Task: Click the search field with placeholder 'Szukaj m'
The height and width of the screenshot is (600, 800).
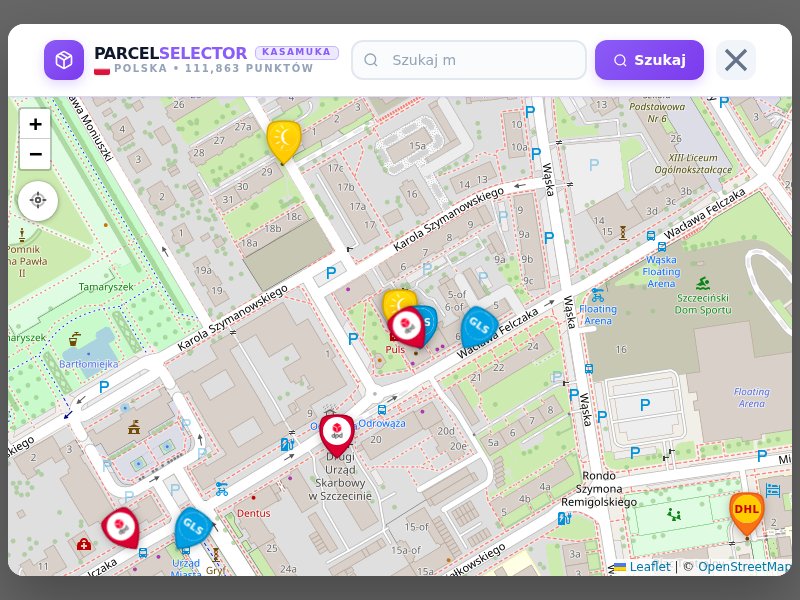Action: (x=468, y=60)
